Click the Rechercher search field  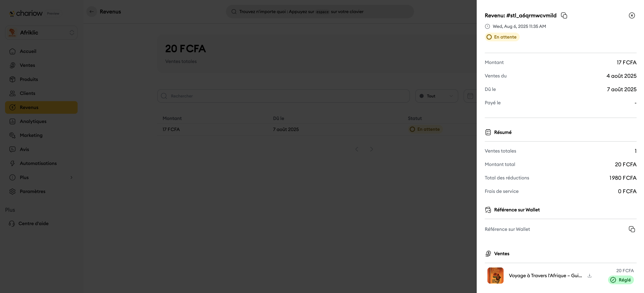(x=283, y=96)
